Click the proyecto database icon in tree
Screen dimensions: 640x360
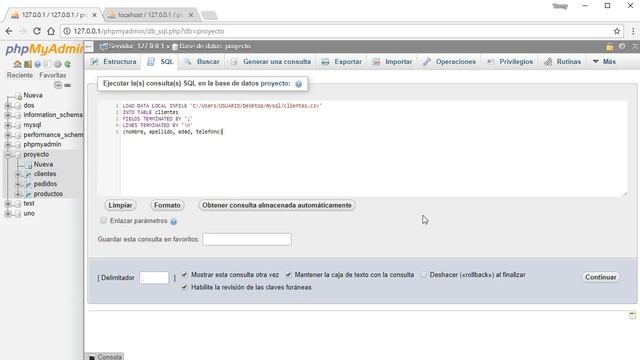[18, 155]
